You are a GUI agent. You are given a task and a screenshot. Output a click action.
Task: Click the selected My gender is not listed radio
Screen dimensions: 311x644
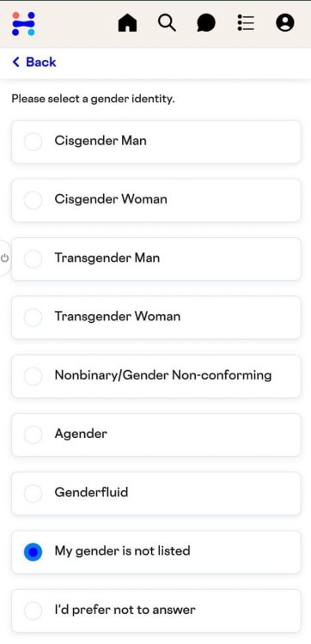tap(33, 552)
